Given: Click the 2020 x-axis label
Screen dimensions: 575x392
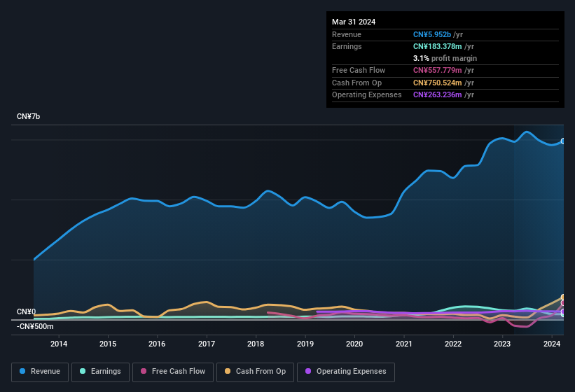Looking at the screenshot, I should [354, 344].
